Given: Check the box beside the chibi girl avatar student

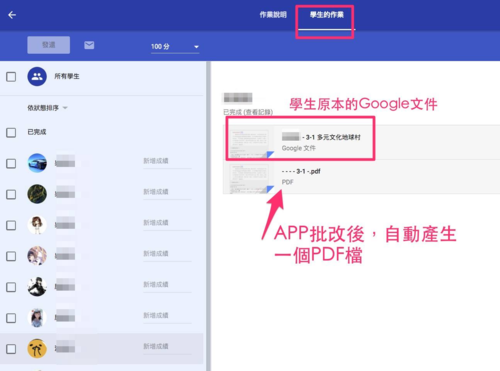Looking at the screenshot, I should pyautogui.click(x=11, y=225).
